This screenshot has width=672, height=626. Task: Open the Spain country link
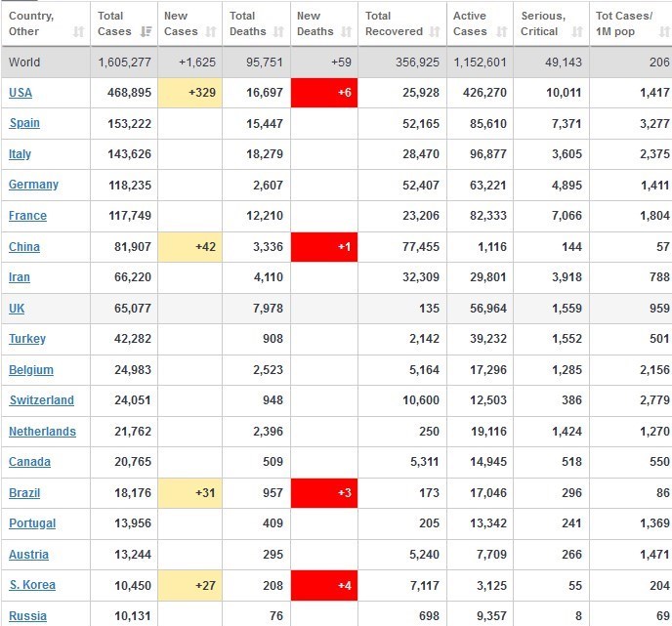(24, 123)
